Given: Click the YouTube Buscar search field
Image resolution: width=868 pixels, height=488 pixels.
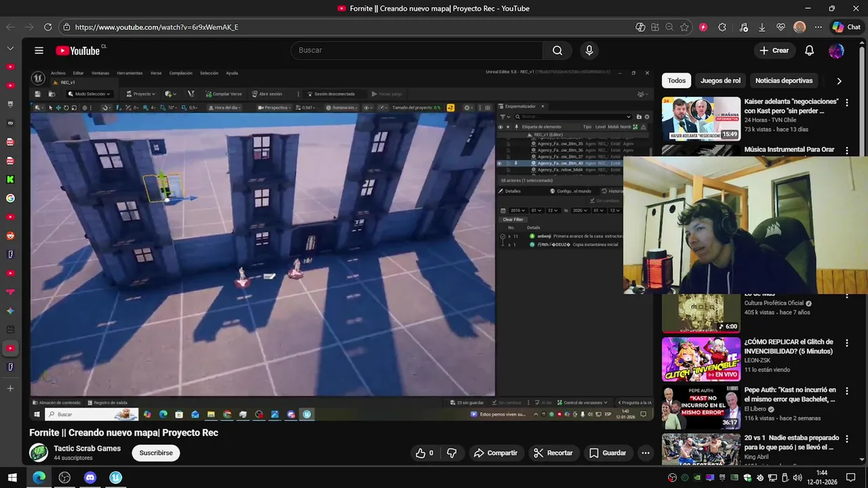Looking at the screenshot, I should point(416,50).
